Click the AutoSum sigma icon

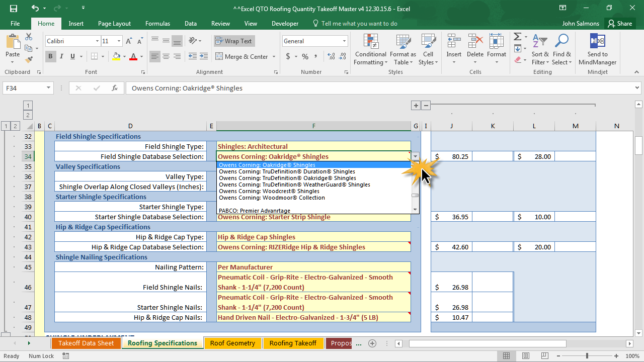(x=517, y=37)
